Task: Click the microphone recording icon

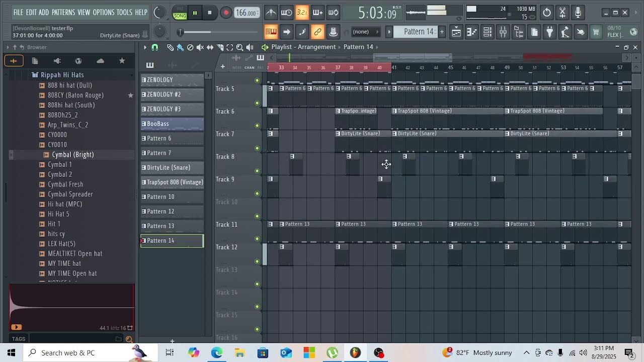Action: click(x=578, y=13)
